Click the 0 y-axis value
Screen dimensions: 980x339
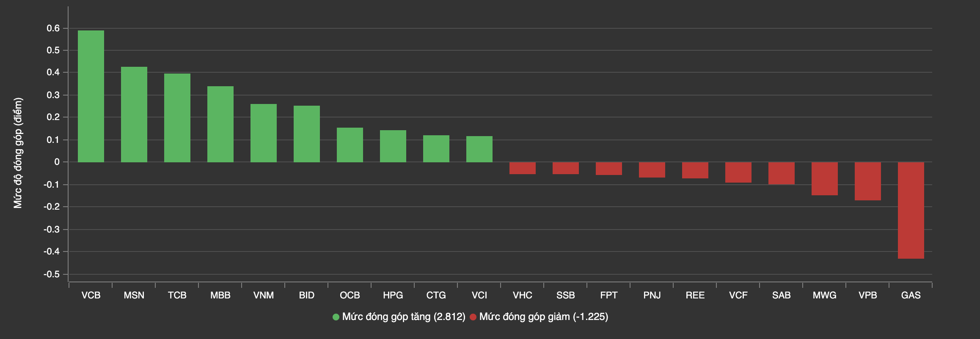tap(58, 162)
